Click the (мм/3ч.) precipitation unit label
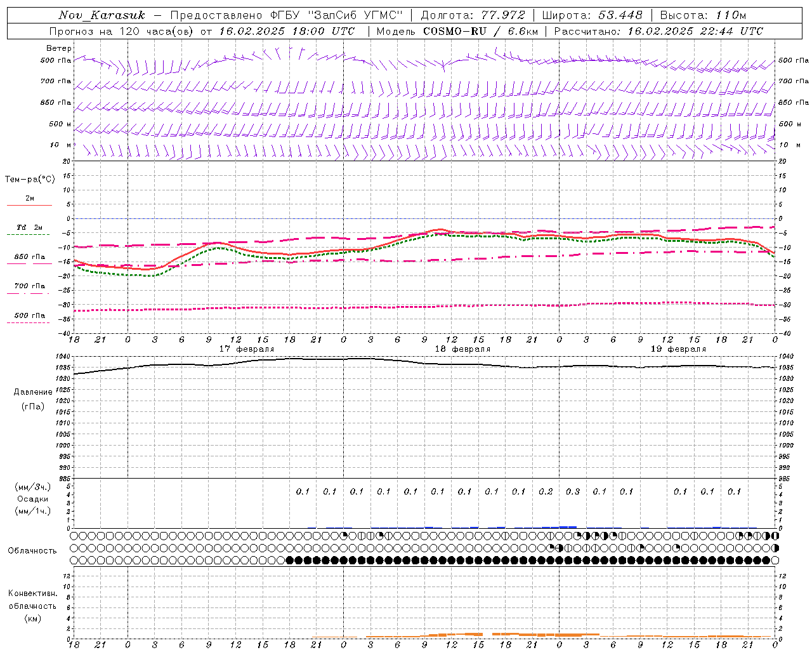Image resolution: width=812 pixels, height=650 pixels. [33, 487]
